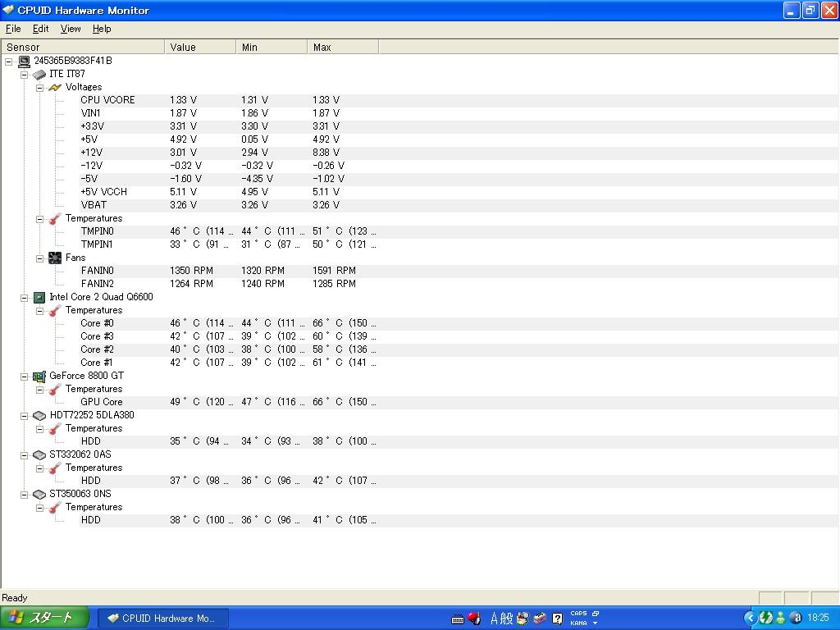This screenshot has width=840, height=630.
Task: Select the GPU Core temperature row
Action: click(459, 402)
